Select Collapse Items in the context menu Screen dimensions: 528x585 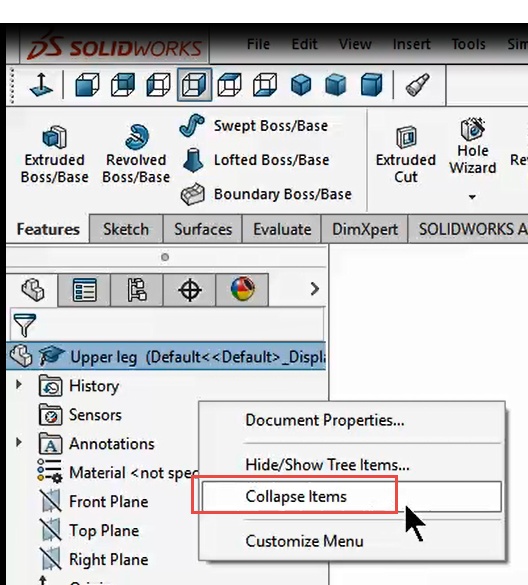pos(352,497)
